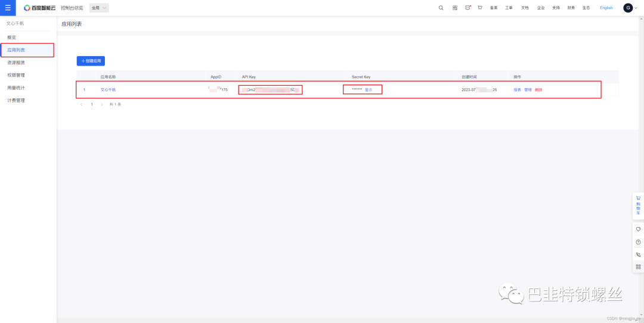Image resolution: width=644 pixels, height=323 pixels.
Task: Click the phone contact icon
Action: click(638, 254)
